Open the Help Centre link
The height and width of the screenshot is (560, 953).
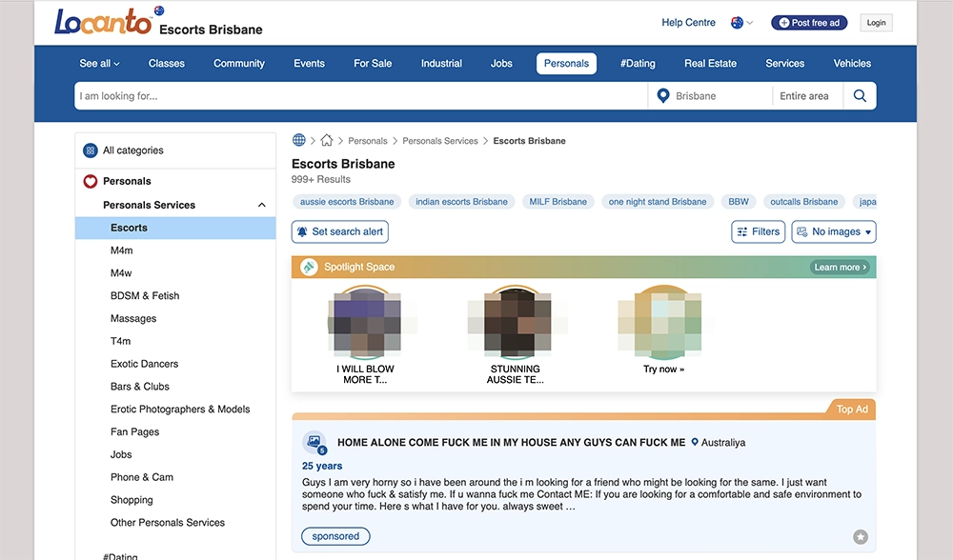coord(689,23)
